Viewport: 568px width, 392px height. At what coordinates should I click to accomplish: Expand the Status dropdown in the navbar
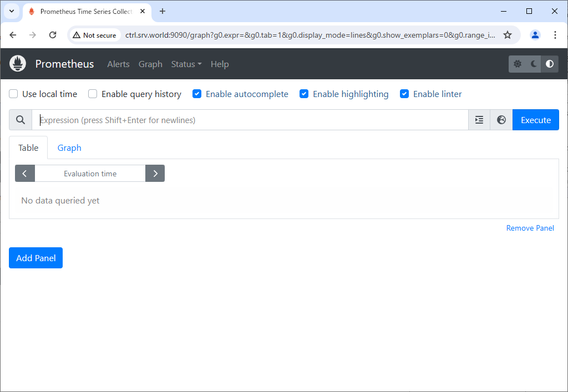(x=186, y=64)
